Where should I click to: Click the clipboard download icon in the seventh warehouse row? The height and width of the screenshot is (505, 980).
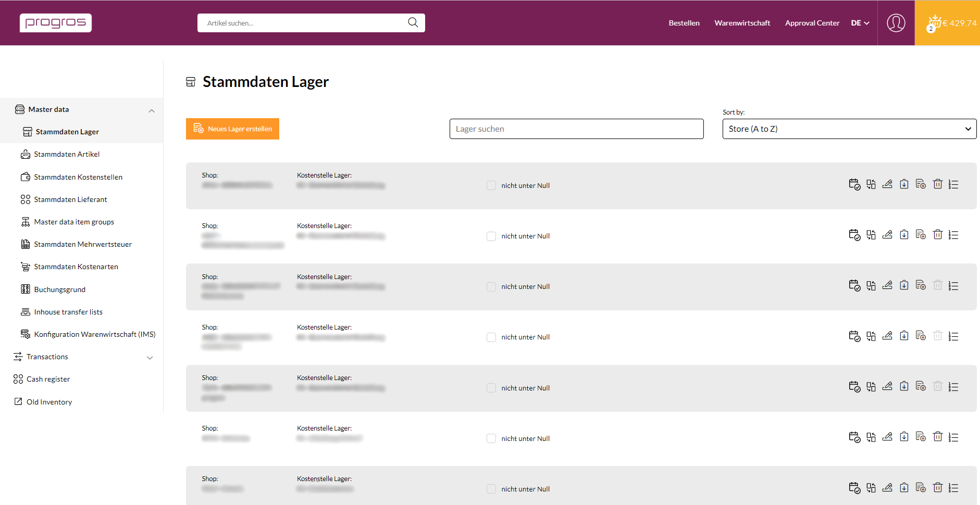pos(904,487)
